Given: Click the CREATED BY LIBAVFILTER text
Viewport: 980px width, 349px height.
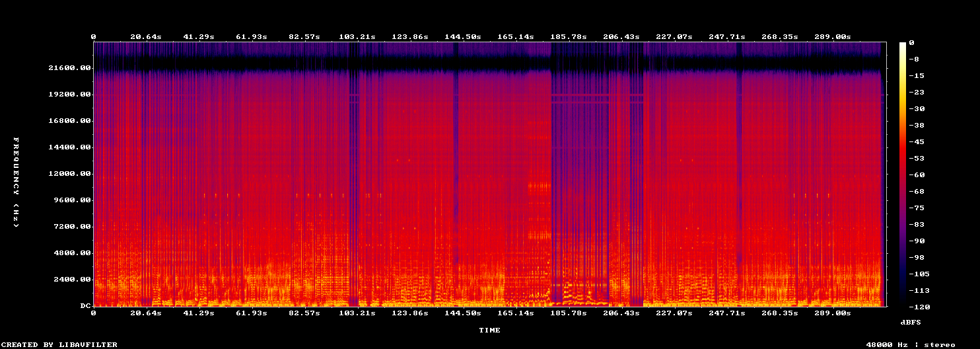Looking at the screenshot, I should tap(59, 344).
